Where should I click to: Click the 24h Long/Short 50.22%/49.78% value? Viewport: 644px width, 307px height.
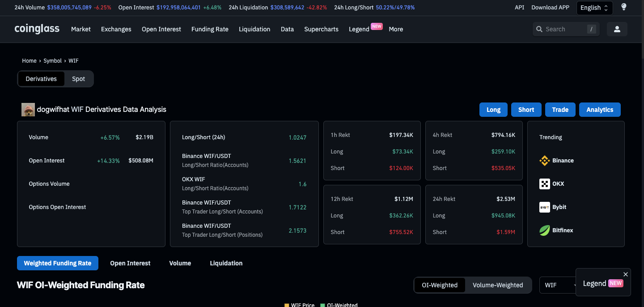(395, 8)
